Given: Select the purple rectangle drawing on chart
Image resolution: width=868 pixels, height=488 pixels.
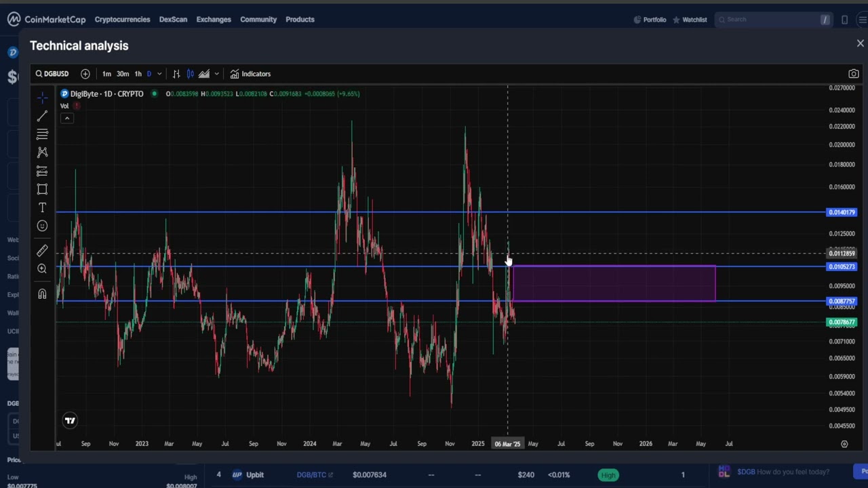Looking at the screenshot, I should (614, 283).
